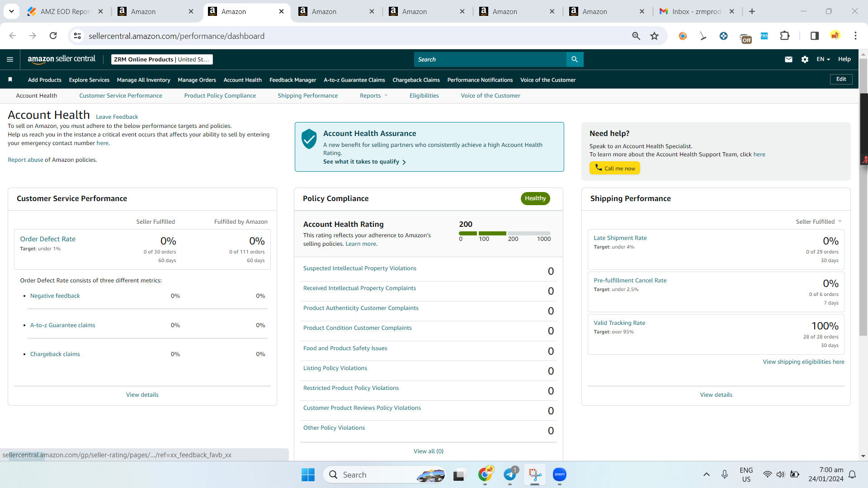Click the Healthy status badge
The image size is (868, 488).
pyautogui.click(x=535, y=198)
